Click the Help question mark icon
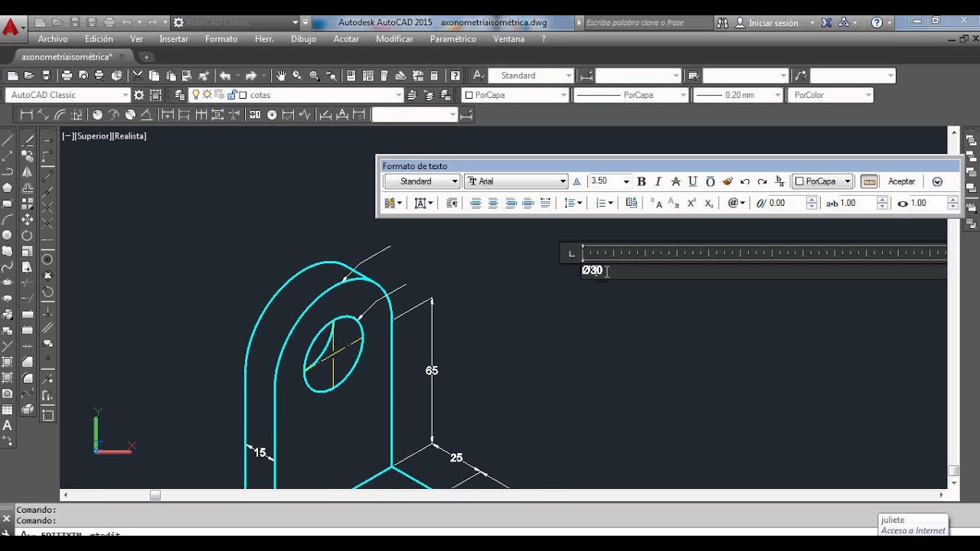Viewport: 980px width, 551px height. [456, 75]
